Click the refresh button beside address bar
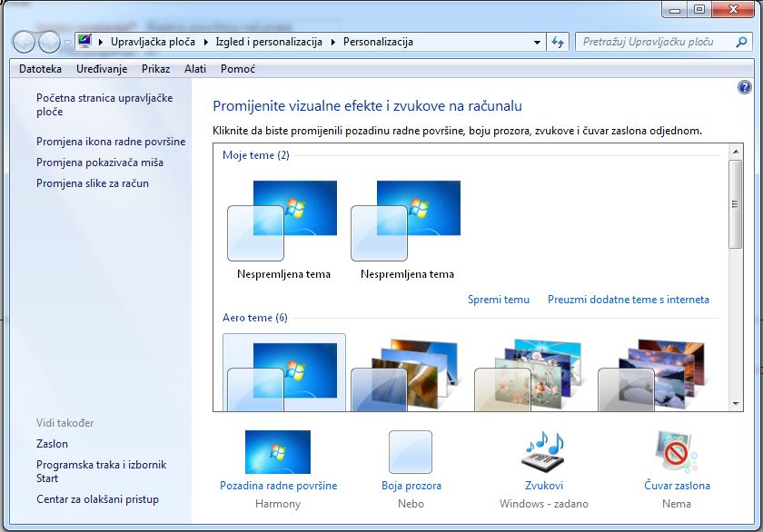The height and width of the screenshot is (532, 763). click(558, 42)
